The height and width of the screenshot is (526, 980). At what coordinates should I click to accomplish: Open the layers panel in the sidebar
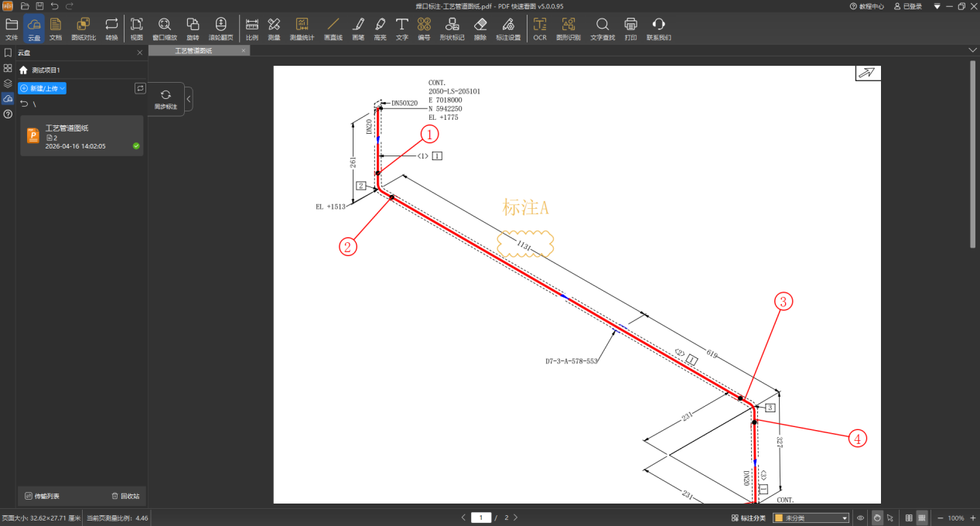pos(8,84)
